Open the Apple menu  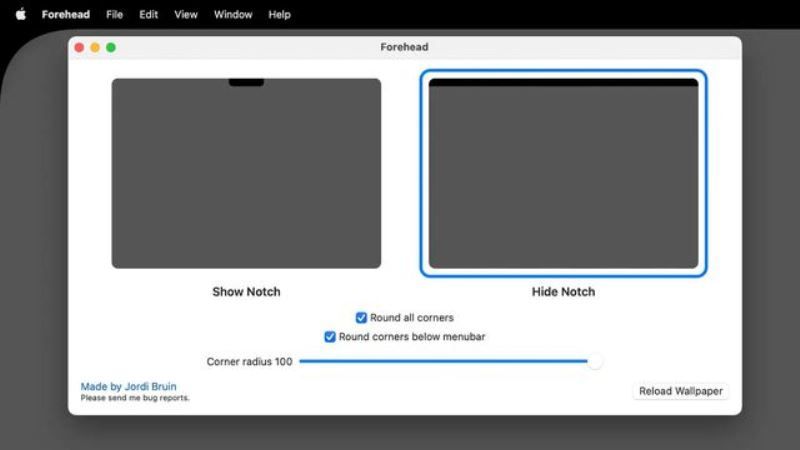click(21, 14)
